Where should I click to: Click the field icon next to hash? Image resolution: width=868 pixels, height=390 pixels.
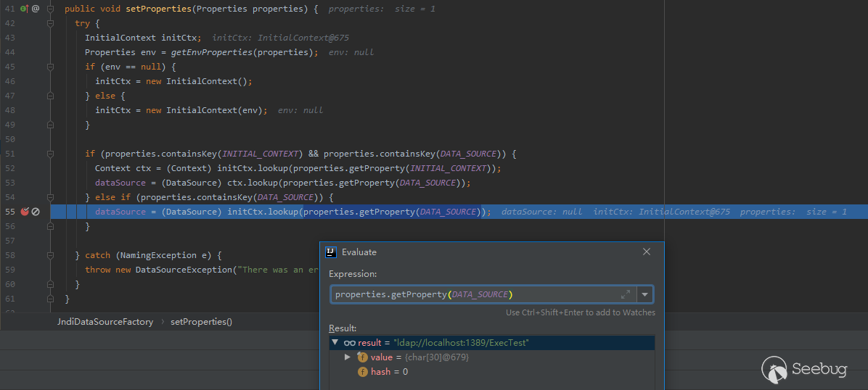363,372
